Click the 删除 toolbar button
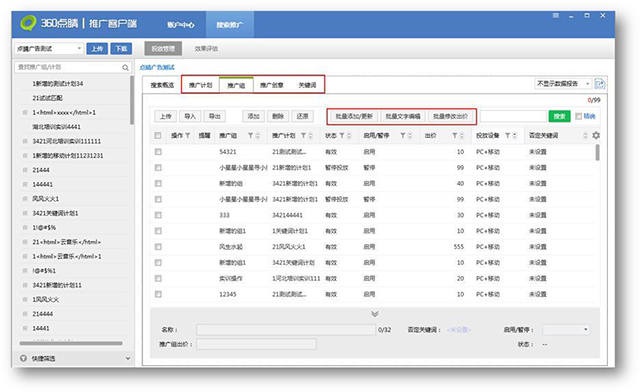This screenshot has height=392, width=640. click(278, 116)
